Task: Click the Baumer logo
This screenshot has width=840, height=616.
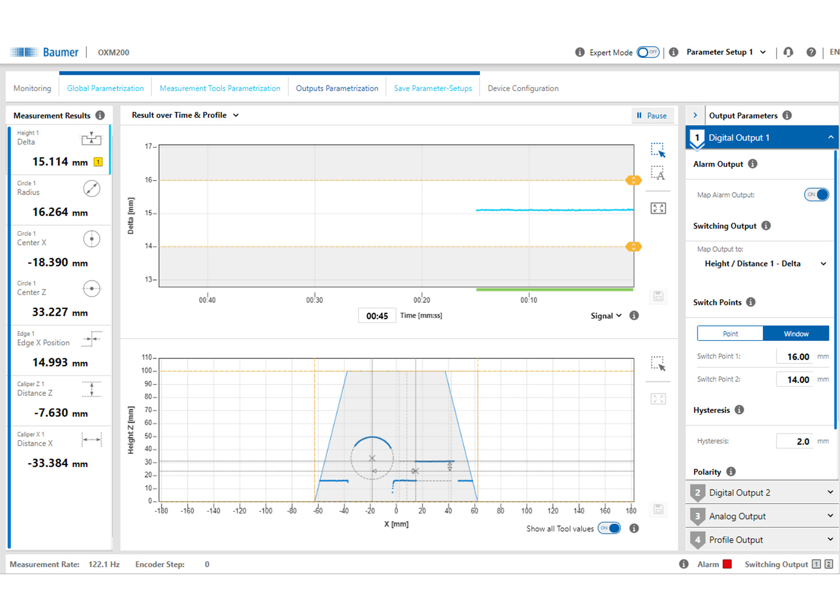Action: (x=45, y=52)
